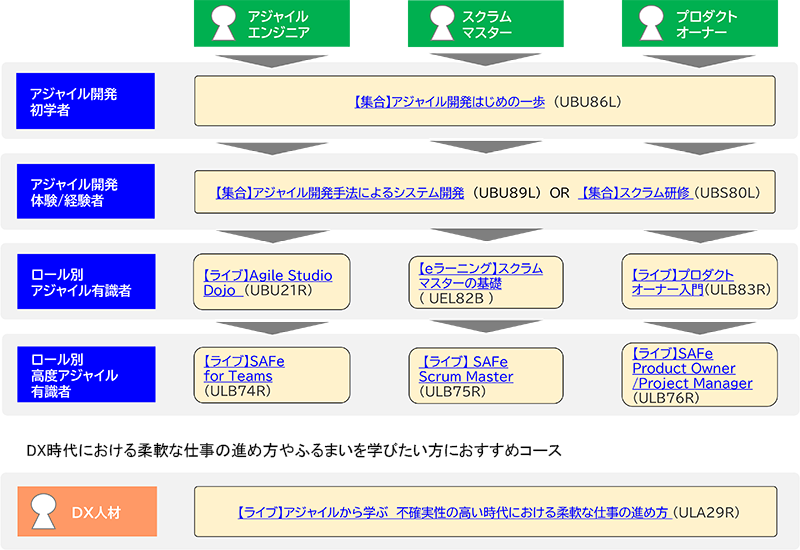The width and height of the screenshot is (800, 550).
Task: Click the orange DX人材 label
Action: [x=87, y=511]
